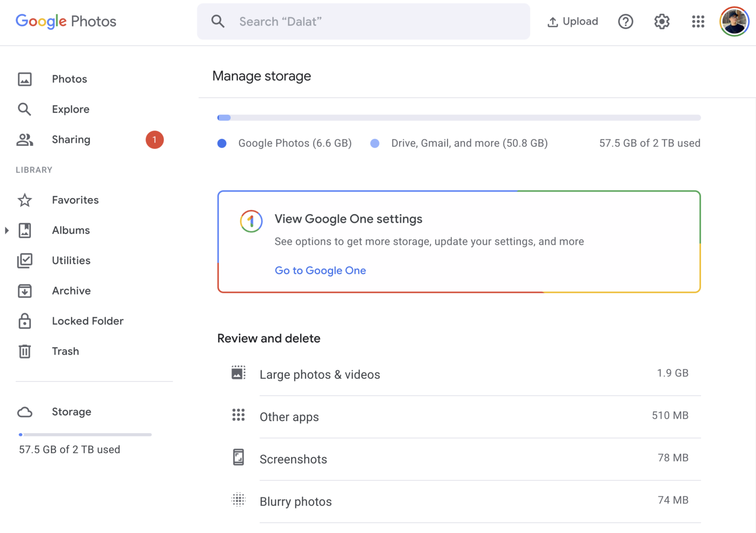The width and height of the screenshot is (756, 533).
Task: Open Sharing in the sidebar
Action: 71,140
